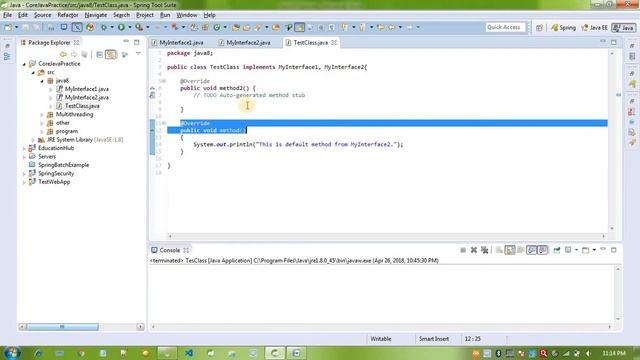This screenshot has width=640, height=360.
Task: Open the Source menu
Action: click(42, 15)
